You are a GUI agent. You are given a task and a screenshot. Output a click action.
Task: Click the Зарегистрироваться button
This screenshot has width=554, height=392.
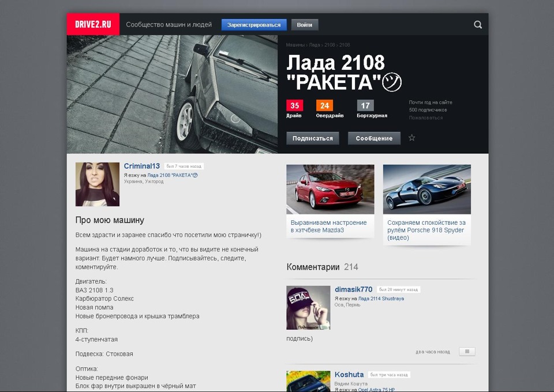tap(254, 25)
